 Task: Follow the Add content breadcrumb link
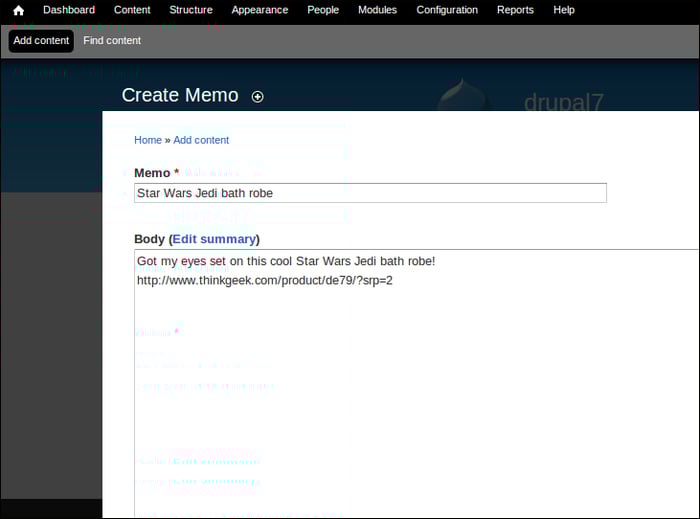[201, 140]
